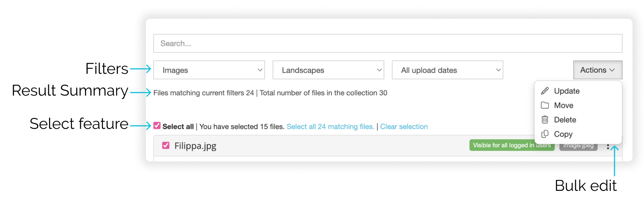This screenshot has height=213, width=644.
Task: Toggle the Select all checkbox
Action: pos(157,126)
